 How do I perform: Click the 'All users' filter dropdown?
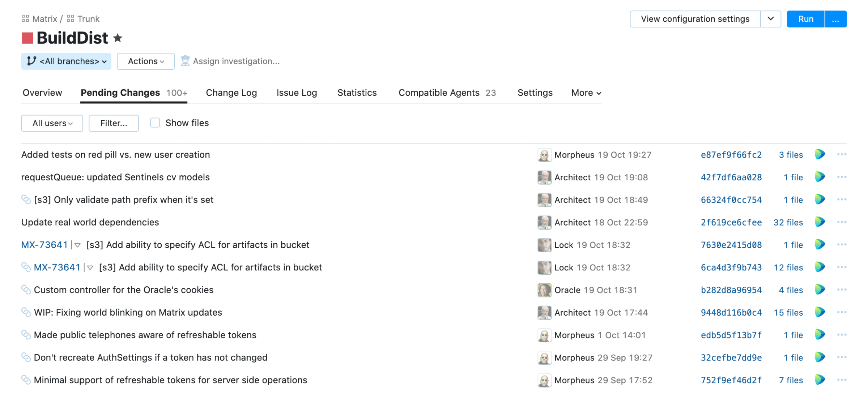pyautogui.click(x=51, y=123)
